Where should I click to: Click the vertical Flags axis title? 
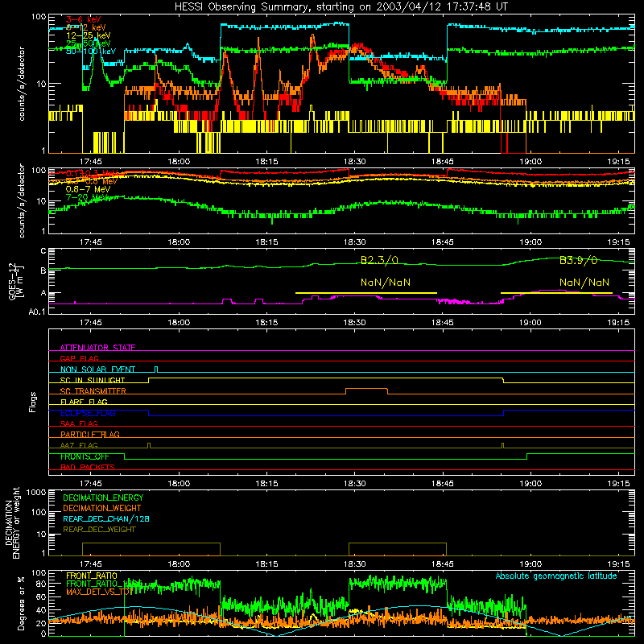33,402
